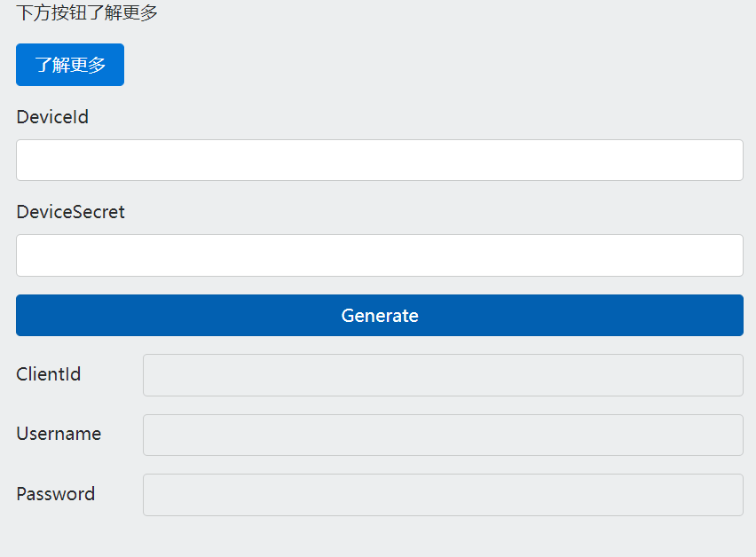756x557 pixels.
Task: Click the Username label text
Action: pyautogui.click(x=59, y=434)
